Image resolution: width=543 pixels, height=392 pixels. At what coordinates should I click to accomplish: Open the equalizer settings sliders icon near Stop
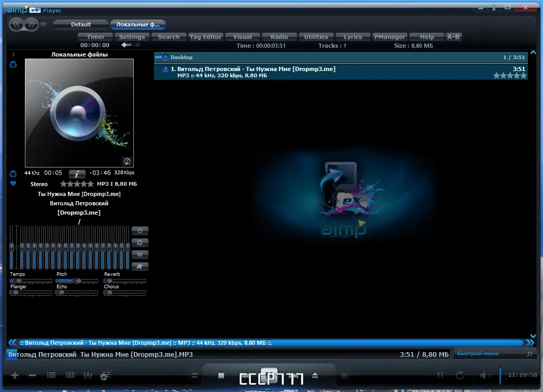[194, 375]
